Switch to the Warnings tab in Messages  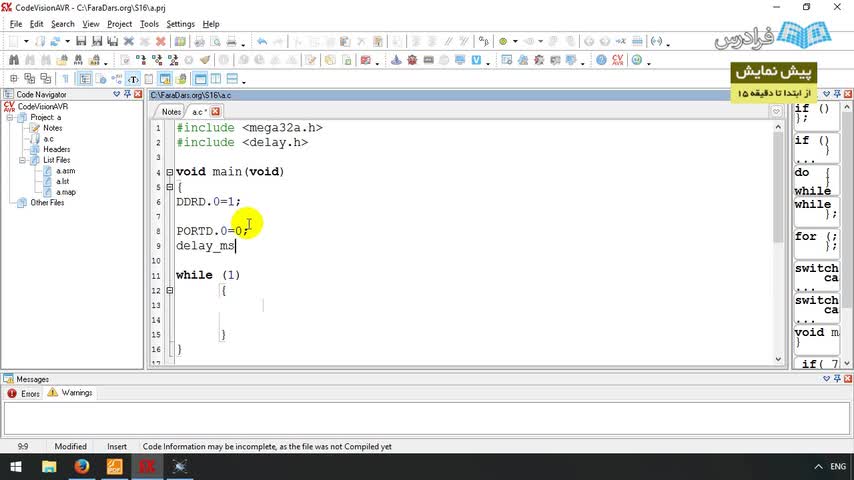point(70,393)
